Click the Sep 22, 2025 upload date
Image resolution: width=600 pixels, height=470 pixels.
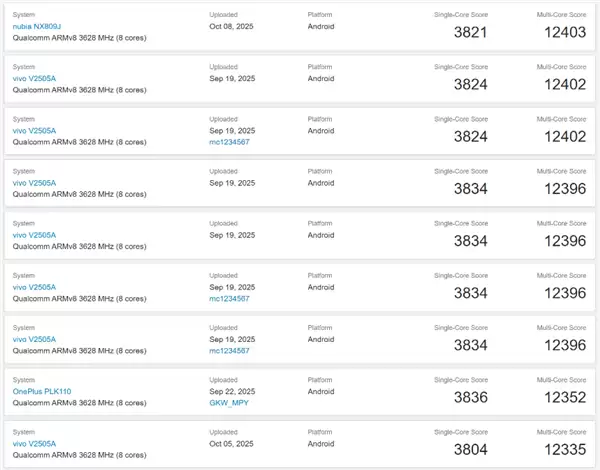tap(232, 391)
